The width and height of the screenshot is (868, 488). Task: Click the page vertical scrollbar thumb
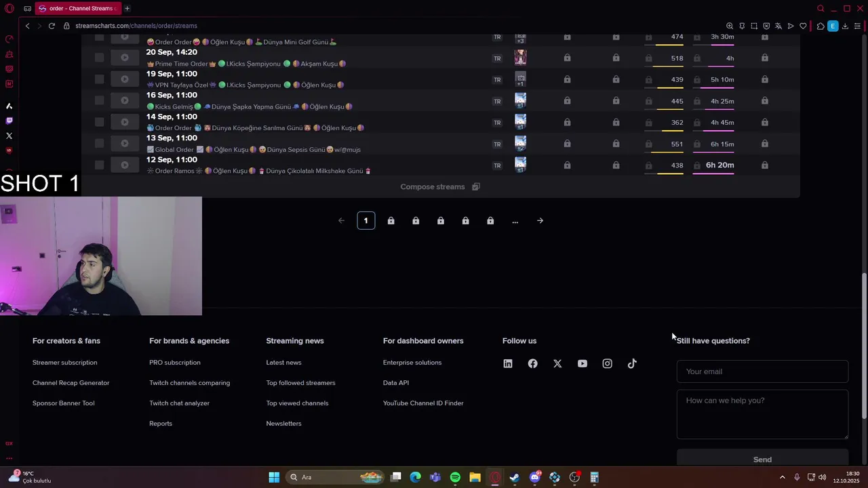(864, 345)
